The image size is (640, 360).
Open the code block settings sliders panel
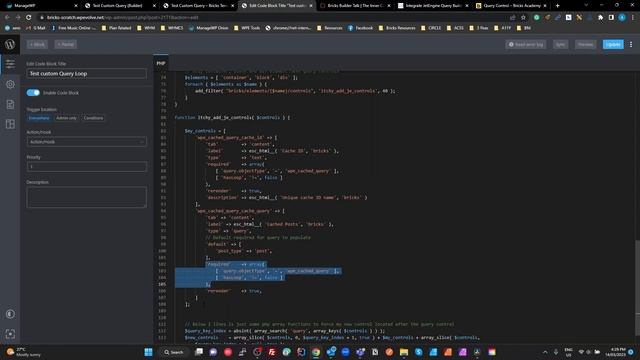click(x=10, y=64)
